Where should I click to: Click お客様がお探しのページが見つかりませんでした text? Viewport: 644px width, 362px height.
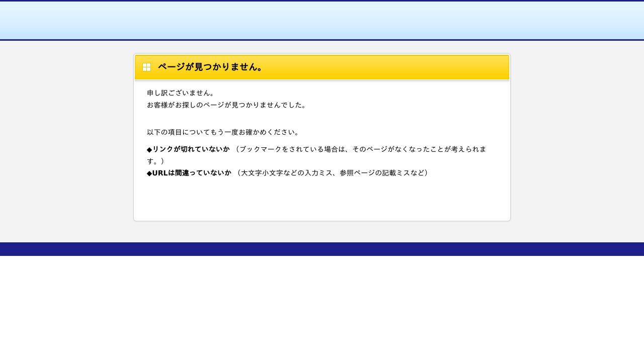pyautogui.click(x=226, y=105)
